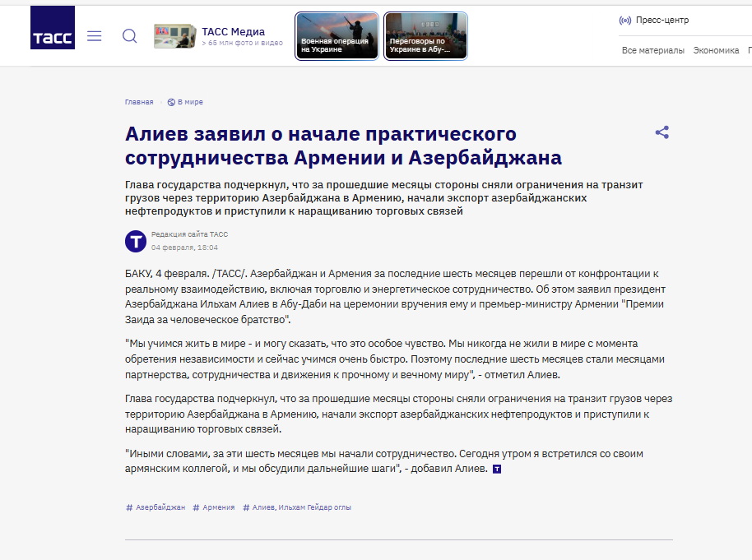Click the Азербайджан hashtag tag

(156, 507)
